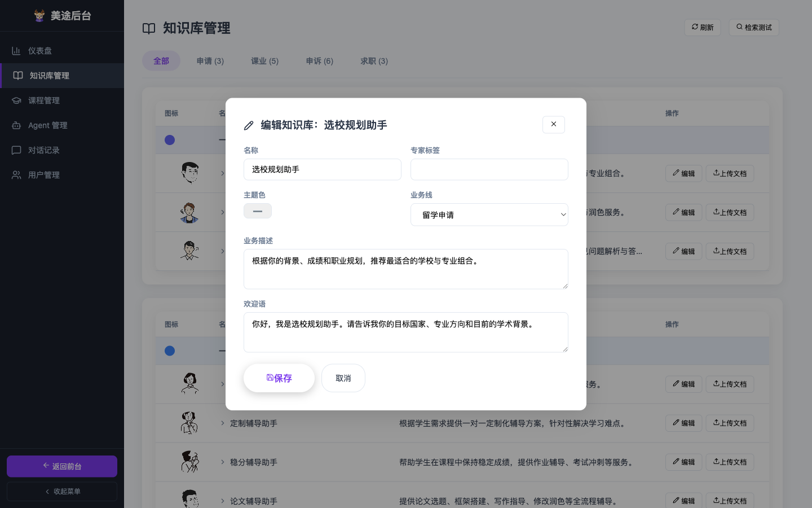Click the 论文辅导助手 avatar thumbnail
The height and width of the screenshot is (508, 812).
point(189,499)
